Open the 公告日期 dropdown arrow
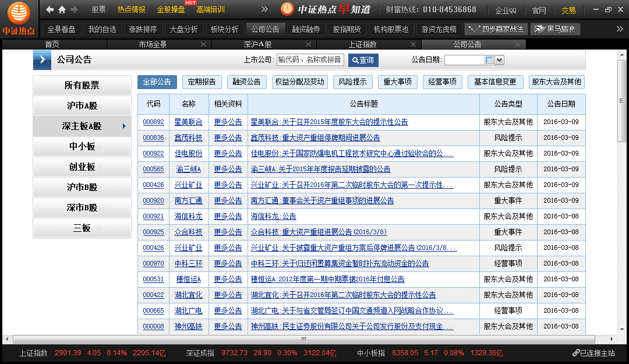Viewport: 629px width, 364px height. point(500,60)
